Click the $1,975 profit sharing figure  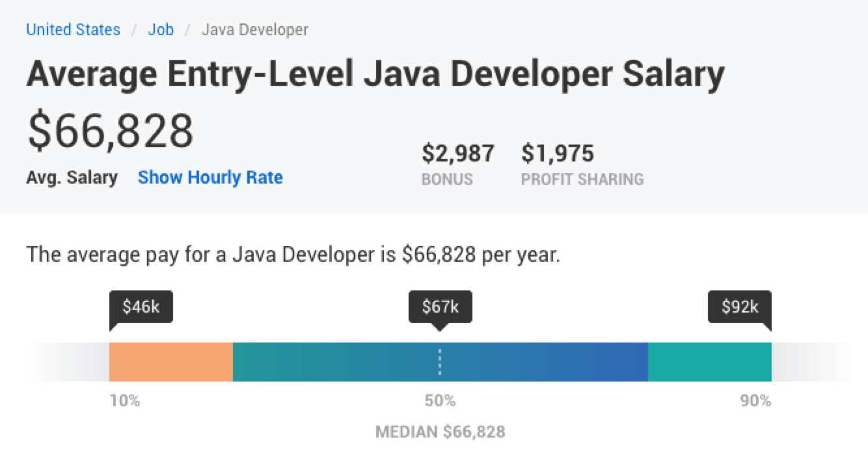point(558,154)
